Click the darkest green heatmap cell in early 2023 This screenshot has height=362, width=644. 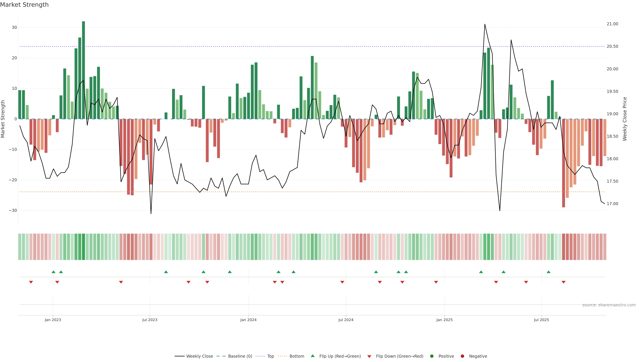(84, 247)
